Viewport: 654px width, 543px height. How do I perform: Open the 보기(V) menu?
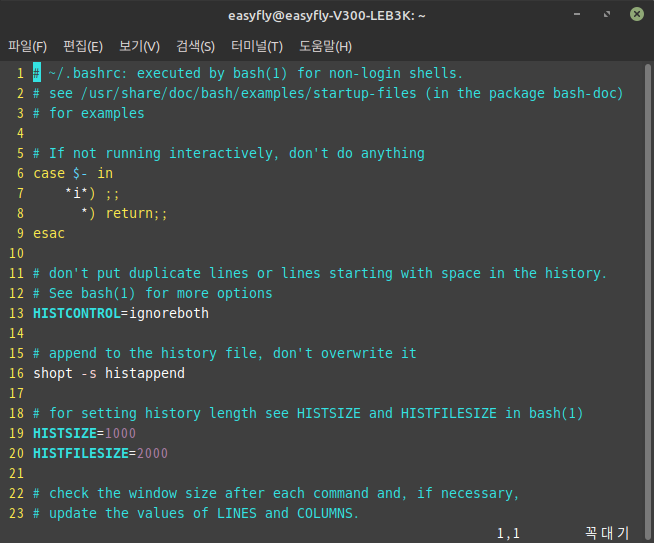pos(139,46)
